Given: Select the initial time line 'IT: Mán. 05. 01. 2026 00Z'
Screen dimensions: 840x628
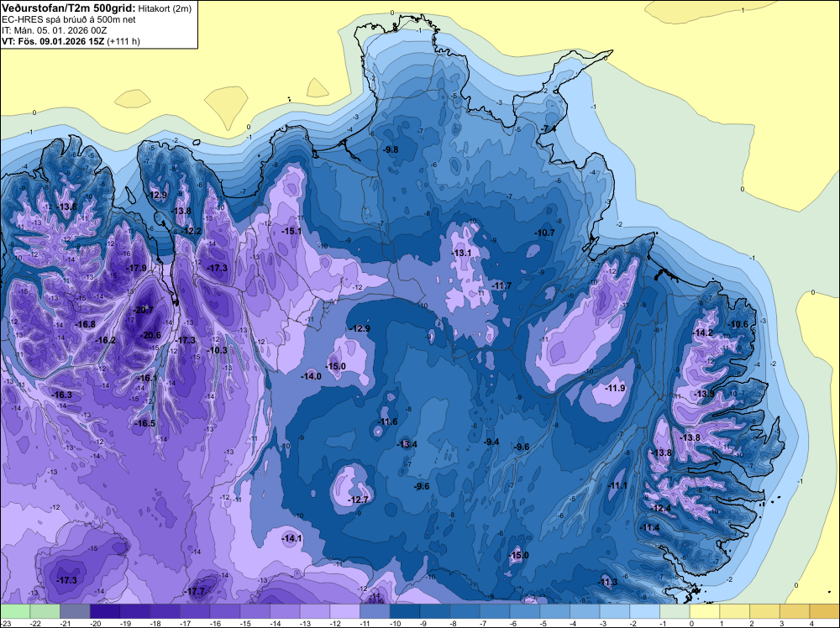Looking at the screenshot, I should (54, 30).
